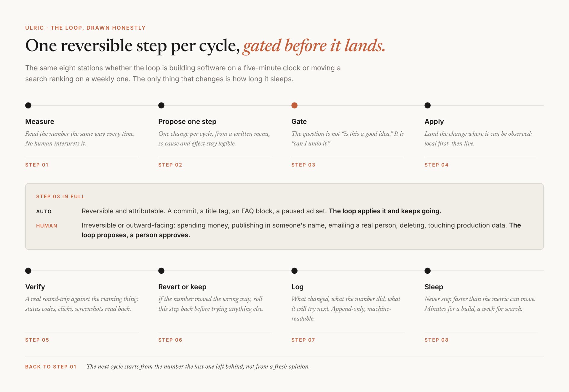
Task: Click the Verify step dot marker
Action: (x=28, y=271)
